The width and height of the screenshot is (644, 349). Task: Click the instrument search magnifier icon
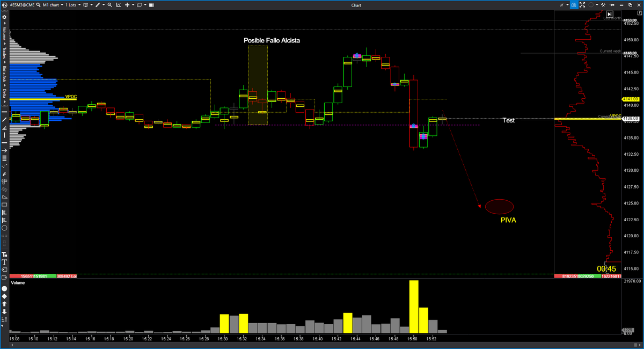(39, 5)
